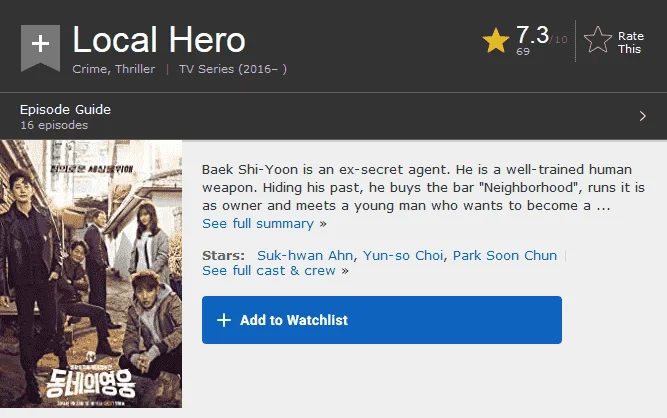667x418 pixels.
Task: Open Suk-hwan Ahn's profile
Action: click(x=305, y=255)
